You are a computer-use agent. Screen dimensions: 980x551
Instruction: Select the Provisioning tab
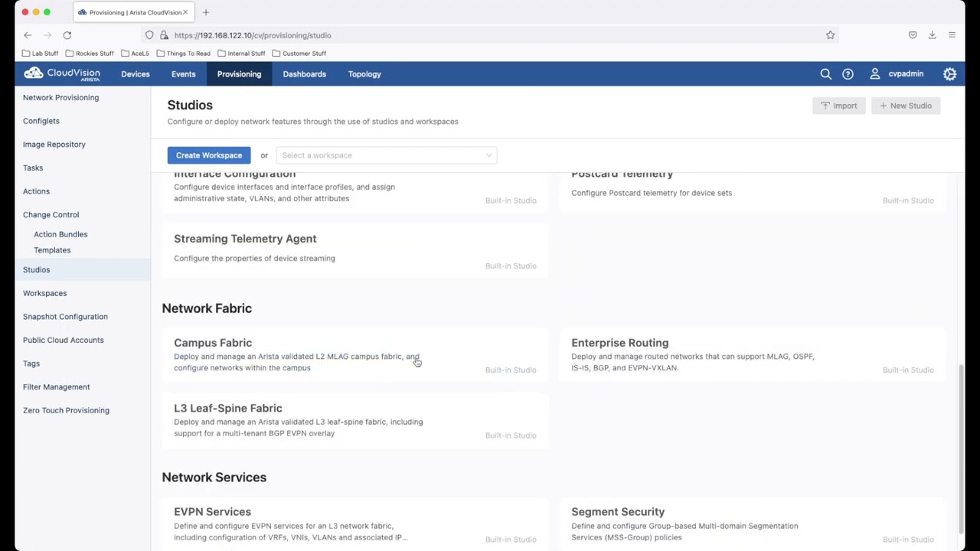[239, 74]
